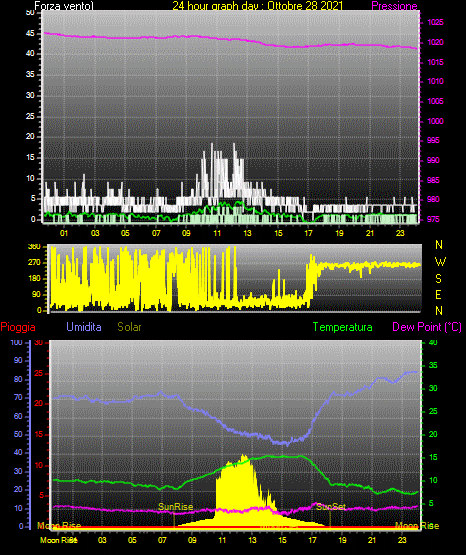Image resolution: width=466 pixels, height=555 pixels.
Task: Click the Dew Point (°C) legend label
Action: click(x=427, y=327)
